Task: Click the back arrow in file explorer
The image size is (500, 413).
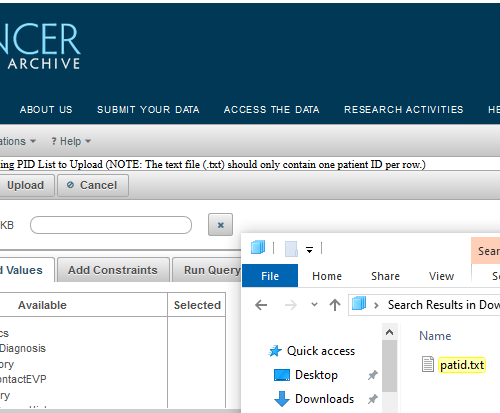Action: coord(261,305)
